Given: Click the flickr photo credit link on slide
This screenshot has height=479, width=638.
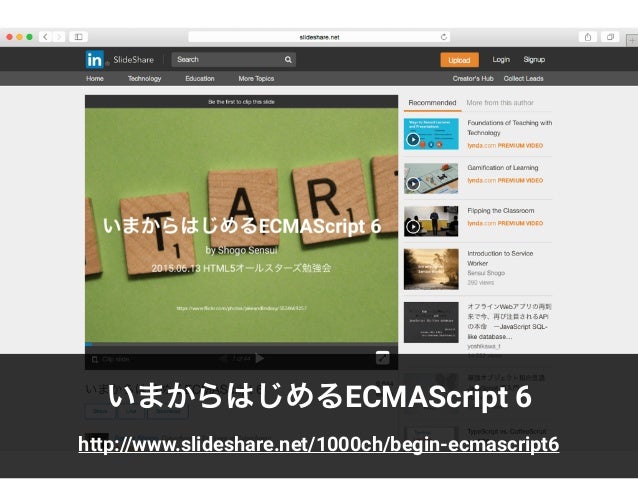Looking at the screenshot, I should 241,308.
